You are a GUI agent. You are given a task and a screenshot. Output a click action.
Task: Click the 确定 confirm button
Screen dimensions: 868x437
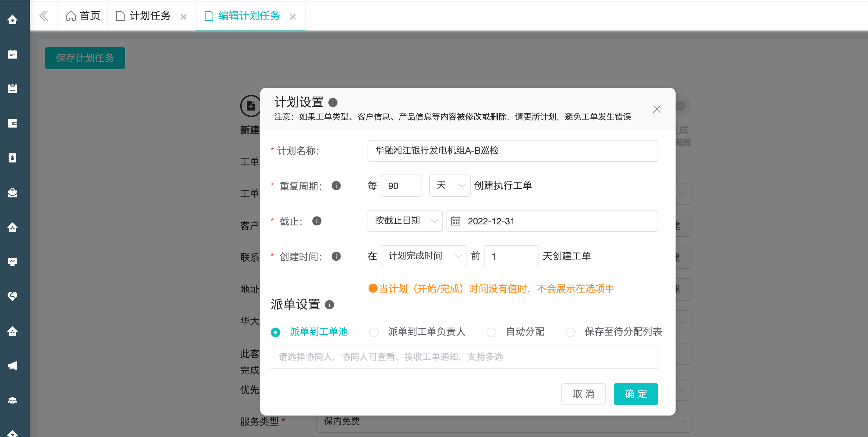point(636,394)
